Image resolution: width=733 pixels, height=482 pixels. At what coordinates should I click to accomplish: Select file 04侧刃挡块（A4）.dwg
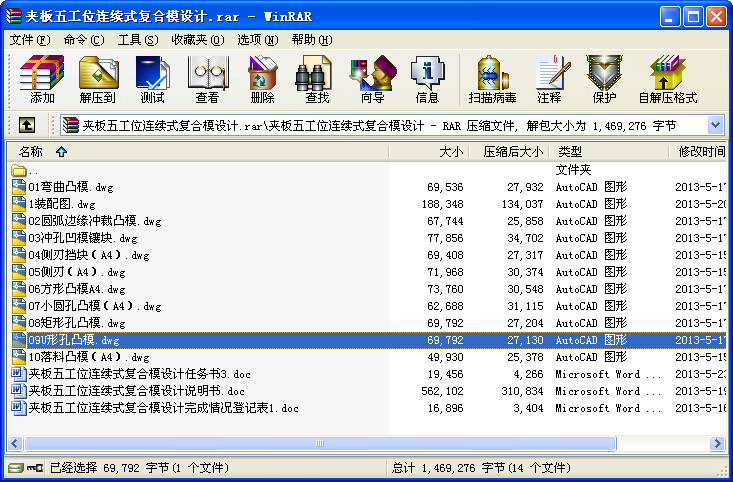point(89,255)
